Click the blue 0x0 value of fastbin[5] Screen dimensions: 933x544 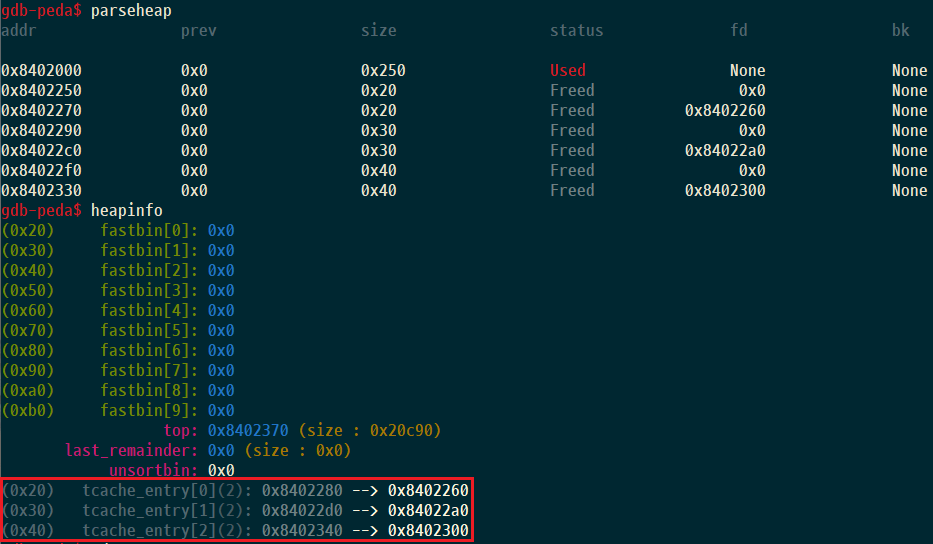(221, 331)
